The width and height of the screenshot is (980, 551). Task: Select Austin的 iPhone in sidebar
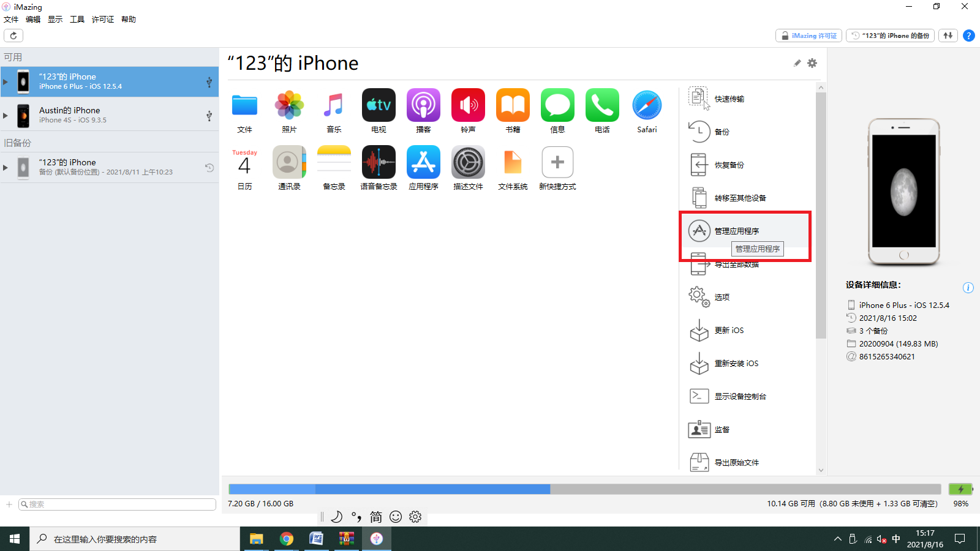(110, 115)
